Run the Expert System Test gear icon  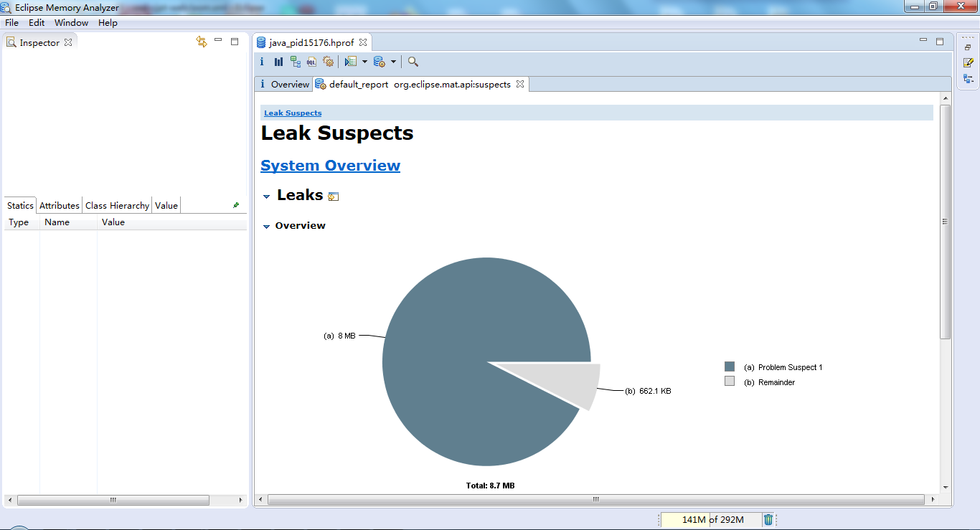[329, 62]
